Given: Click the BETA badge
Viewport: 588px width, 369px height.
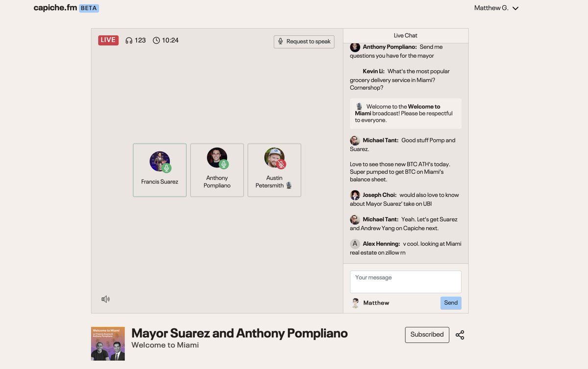Looking at the screenshot, I should (x=89, y=8).
